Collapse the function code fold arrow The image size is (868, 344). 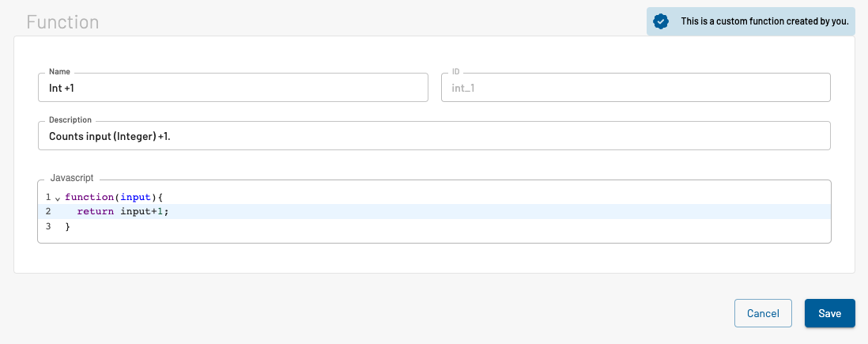58,198
